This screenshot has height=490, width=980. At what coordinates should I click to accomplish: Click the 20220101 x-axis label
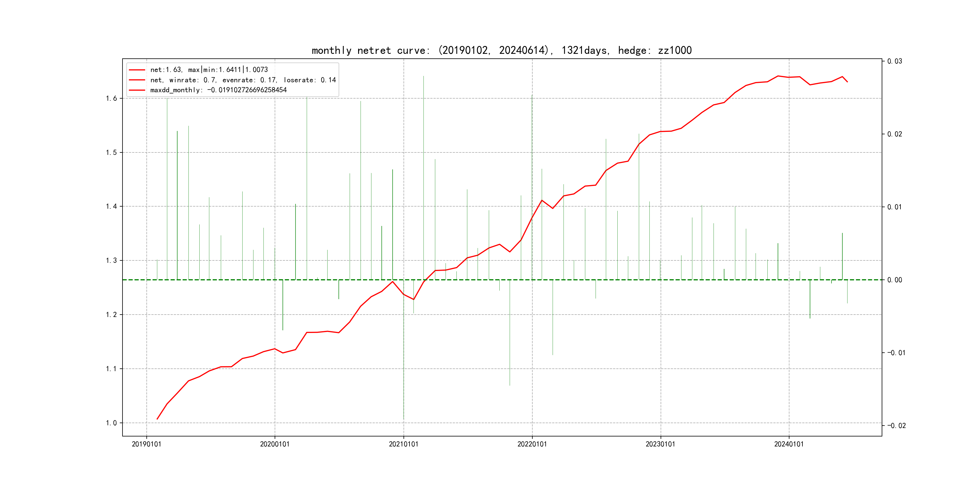click(x=532, y=444)
